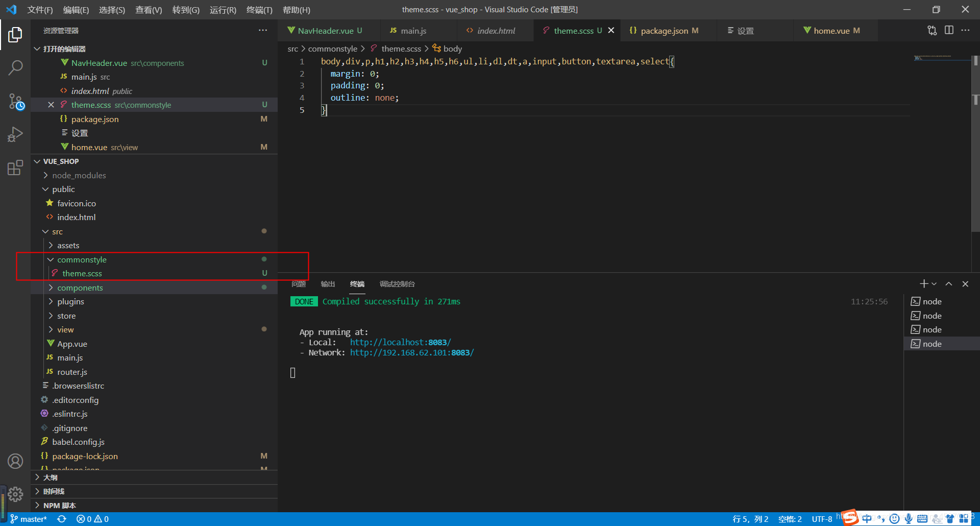Close the theme.scss editor tab

pos(611,31)
